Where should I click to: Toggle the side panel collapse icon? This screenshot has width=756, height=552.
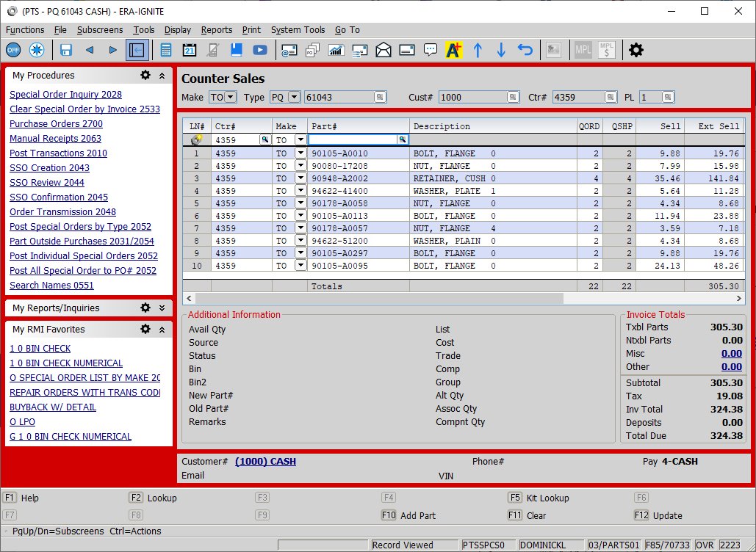pyautogui.click(x=137, y=50)
